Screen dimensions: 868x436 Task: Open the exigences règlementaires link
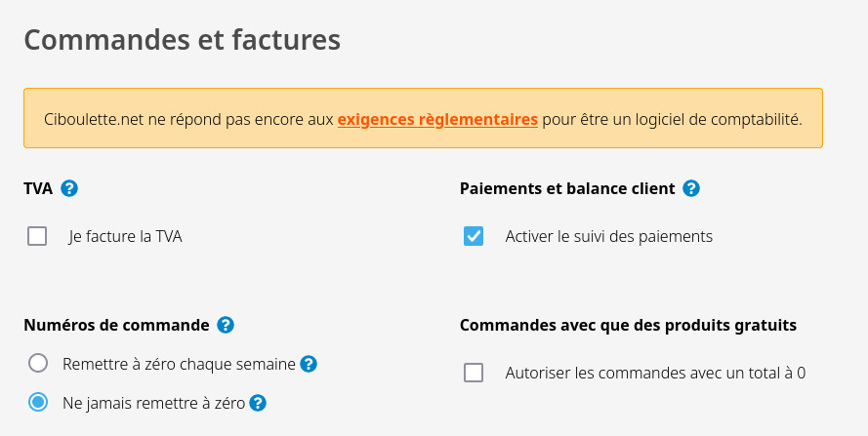tap(437, 120)
